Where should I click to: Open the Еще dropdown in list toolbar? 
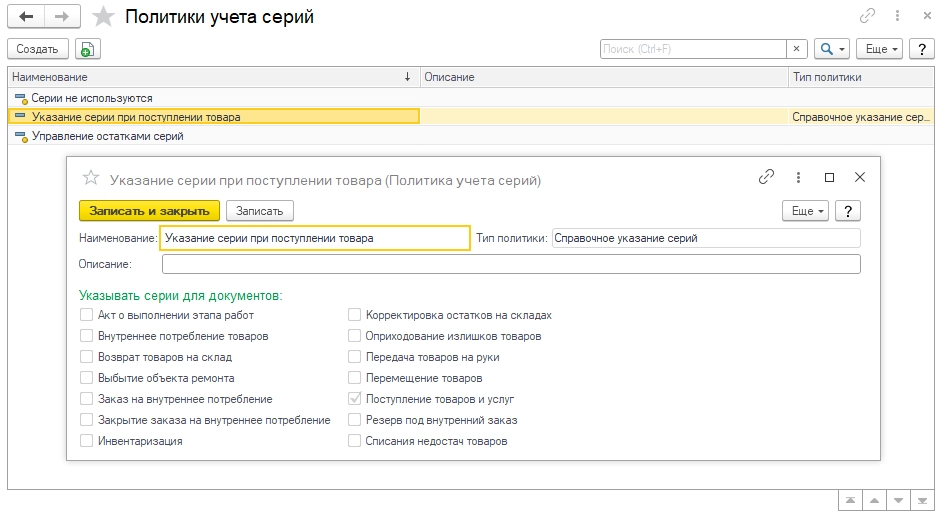point(882,49)
